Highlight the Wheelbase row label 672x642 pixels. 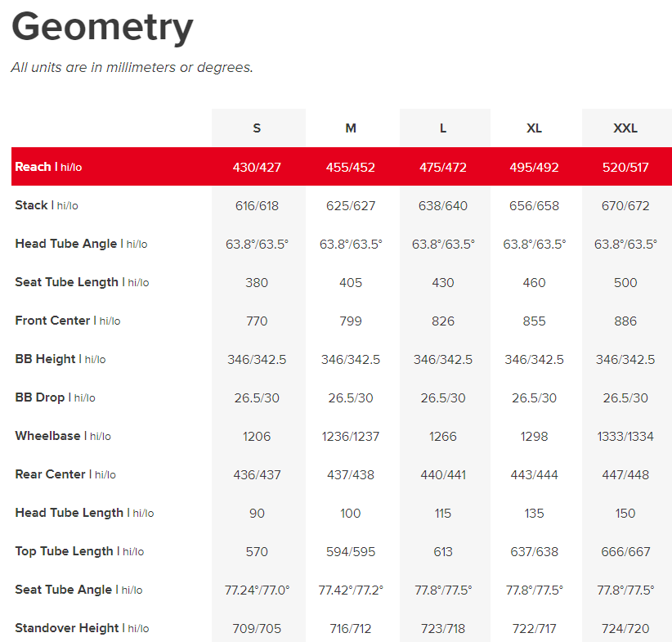click(62, 436)
